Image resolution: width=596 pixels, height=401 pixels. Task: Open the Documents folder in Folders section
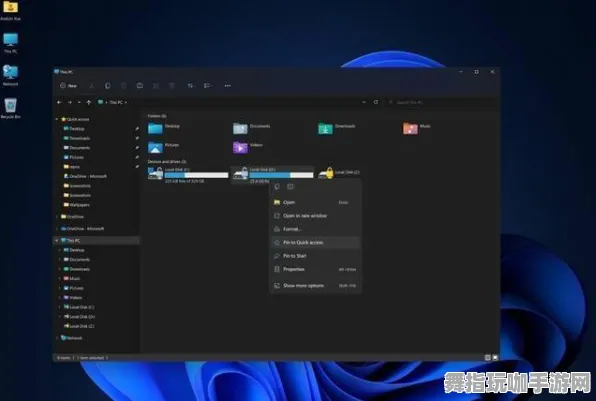[252, 128]
